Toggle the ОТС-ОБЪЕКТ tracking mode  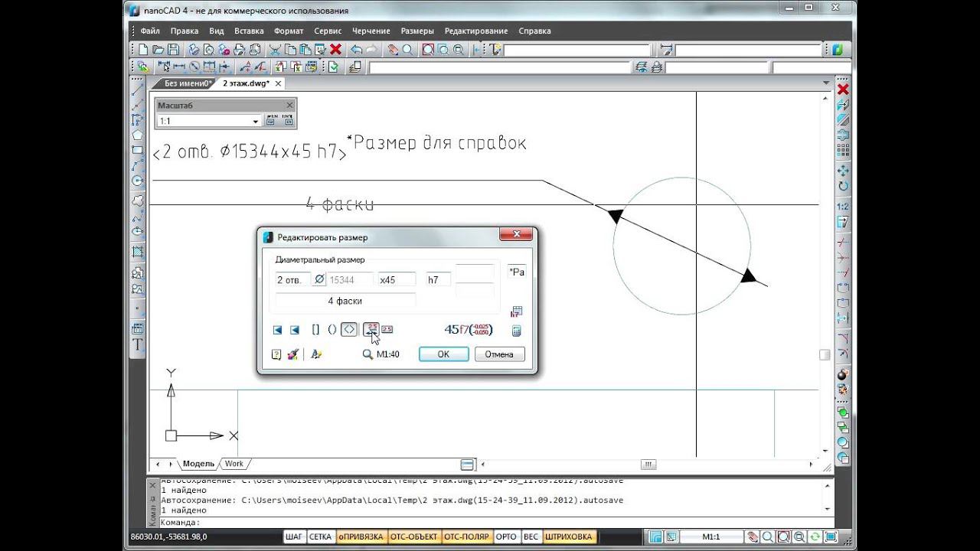(x=414, y=537)
